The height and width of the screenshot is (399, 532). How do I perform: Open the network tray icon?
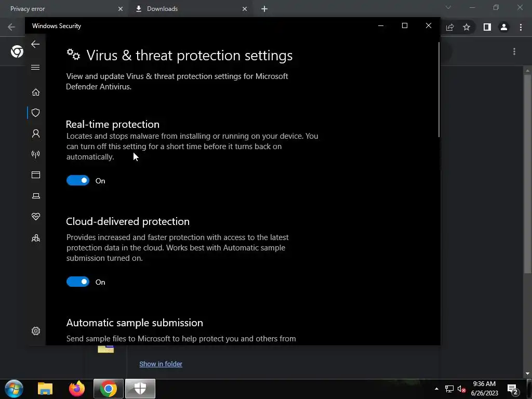pyautogui.click(x=449, y=389)
